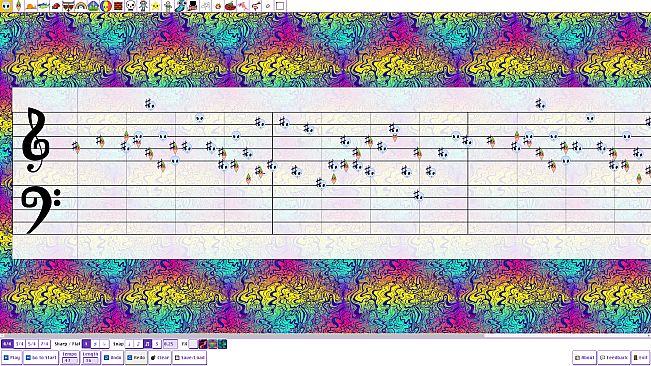The image size is (651, 366).
Task: Choose the white skull instrument
Action: [131, 6]
